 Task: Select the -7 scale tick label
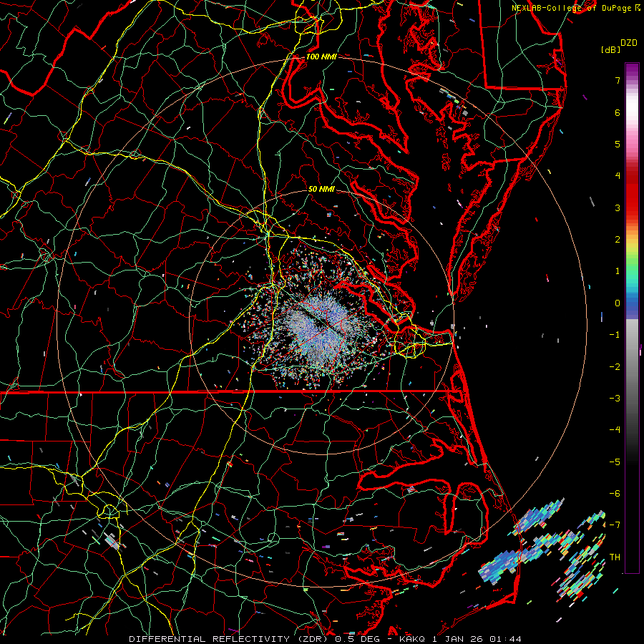tap(615, 525)
